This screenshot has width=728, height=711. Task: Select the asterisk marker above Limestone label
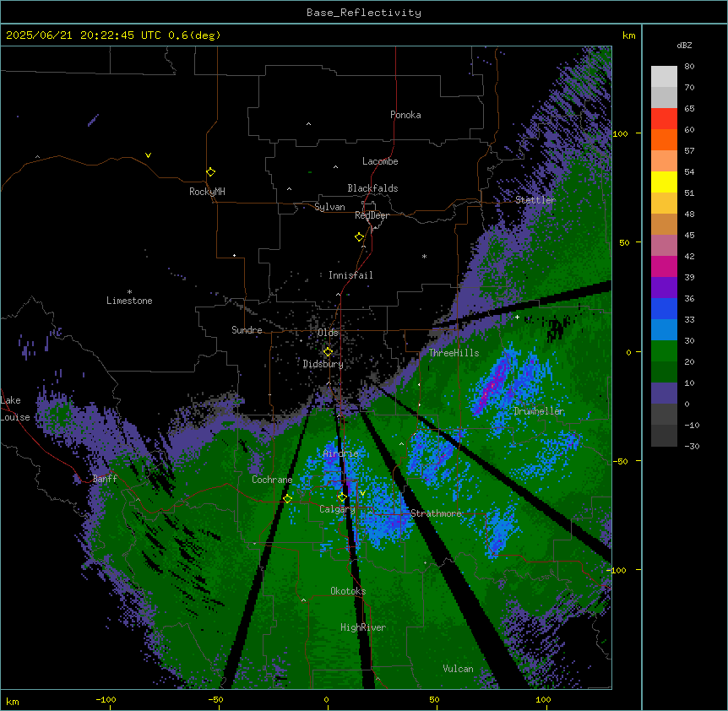tap(129, 292)
